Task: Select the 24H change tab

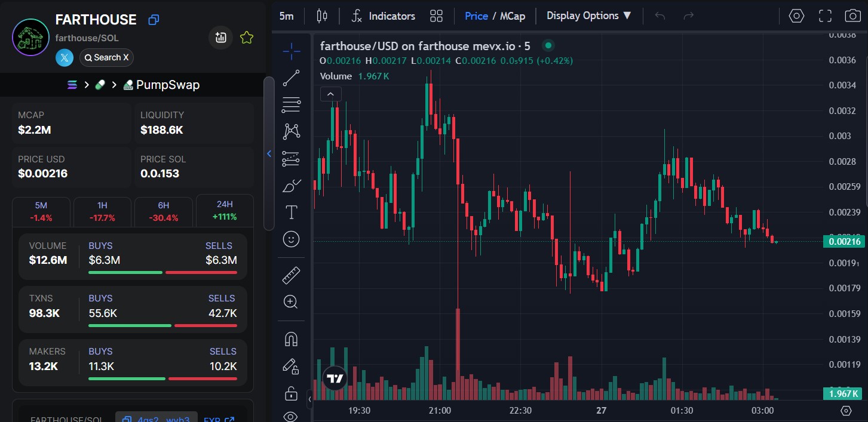Action: [x=225, y=211]
